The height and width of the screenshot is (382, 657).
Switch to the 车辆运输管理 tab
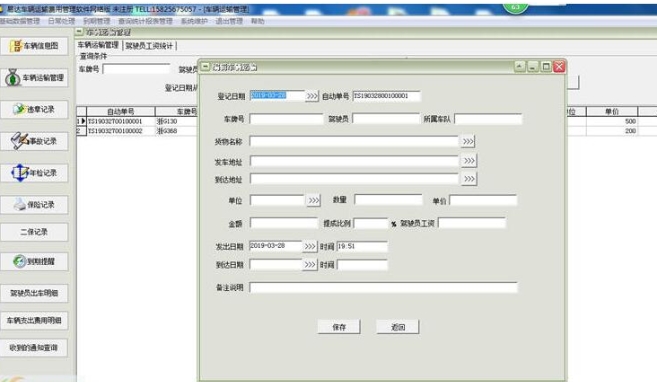click(98, 45)
